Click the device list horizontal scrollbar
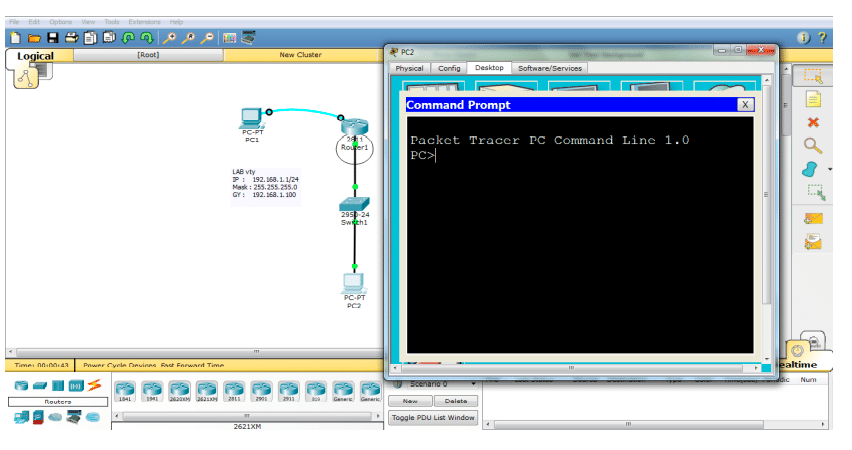Screen dimensions: 852x450 coord(247,416)
